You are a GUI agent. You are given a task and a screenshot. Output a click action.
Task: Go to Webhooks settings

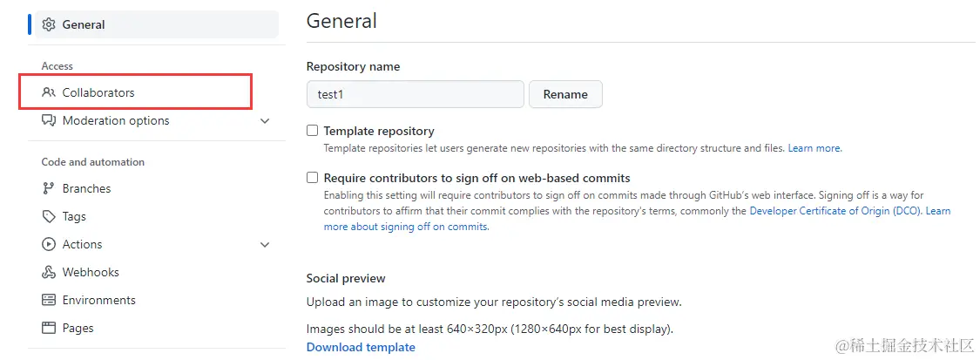click(91, 272)
